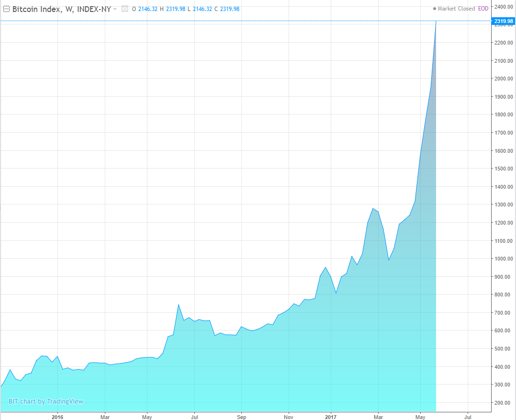Click the Bitcoin Index, W, INDEX-NY title

[x=62, y=9]
